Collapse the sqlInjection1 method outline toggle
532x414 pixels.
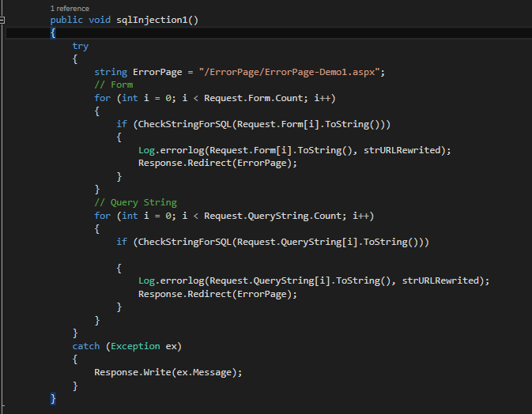click(2, 20)
